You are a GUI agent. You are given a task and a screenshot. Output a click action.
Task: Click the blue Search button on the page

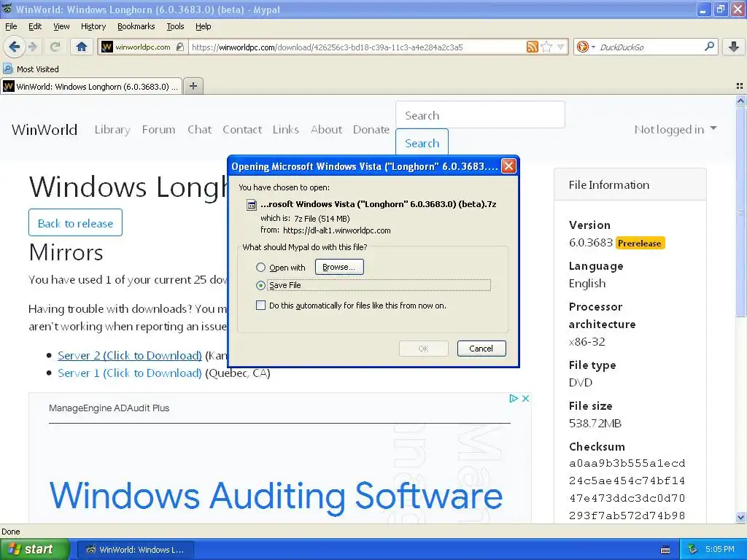point(422,143)
